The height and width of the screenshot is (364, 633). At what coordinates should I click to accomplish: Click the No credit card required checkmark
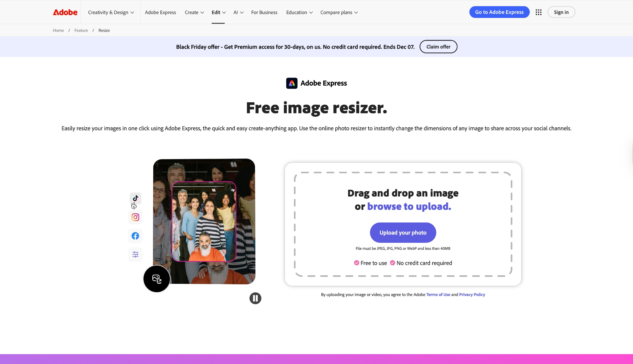click(x=393, y=263)
